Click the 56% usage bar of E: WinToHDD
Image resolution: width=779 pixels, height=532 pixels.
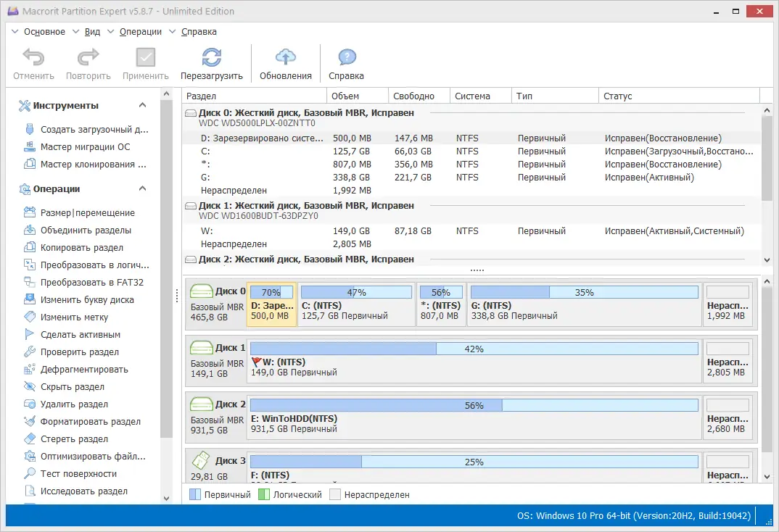(473, 405)
